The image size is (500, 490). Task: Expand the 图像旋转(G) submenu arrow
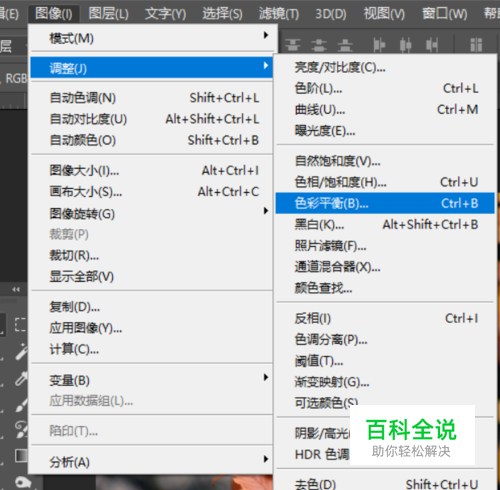click(266, 211)
